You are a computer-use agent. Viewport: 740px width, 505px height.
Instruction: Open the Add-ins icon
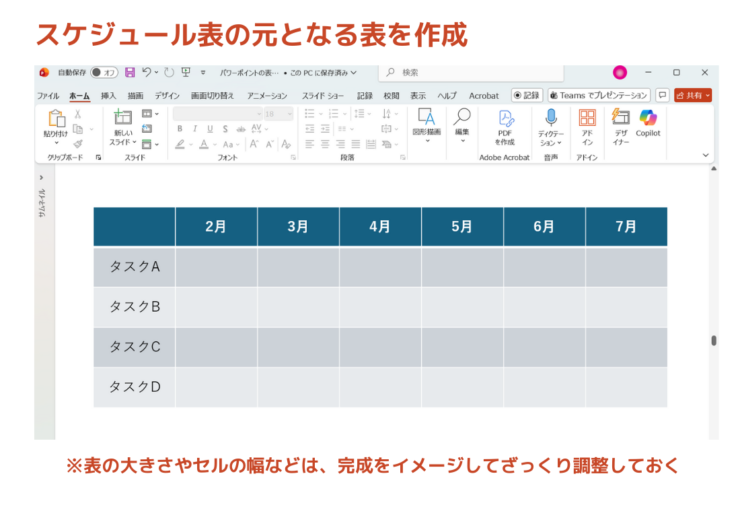588,118
